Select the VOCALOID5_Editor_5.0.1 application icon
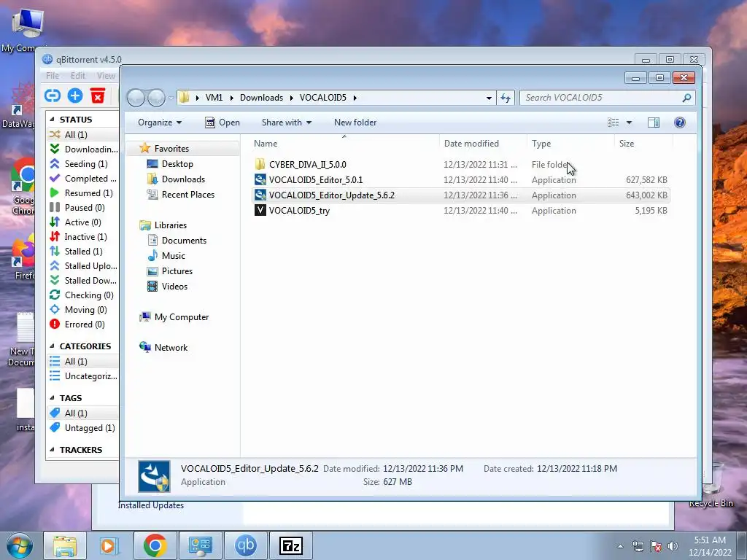 coord(260,179)
